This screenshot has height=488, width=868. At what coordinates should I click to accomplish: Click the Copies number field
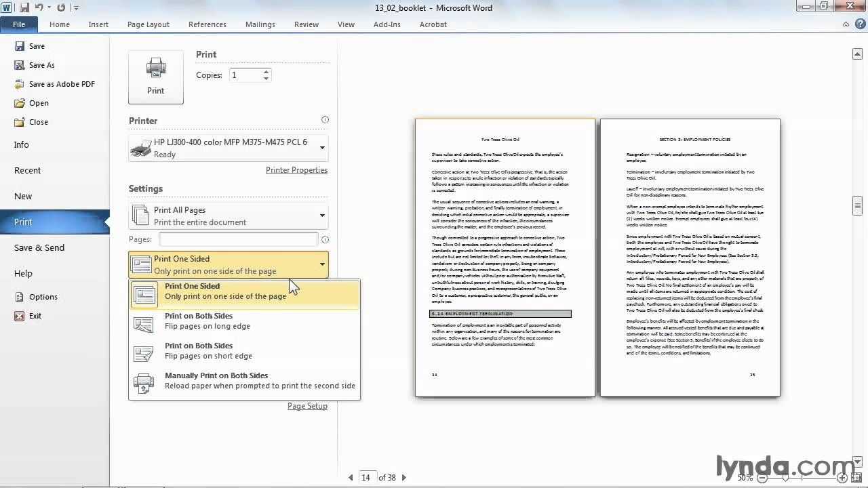click(245, 75)
